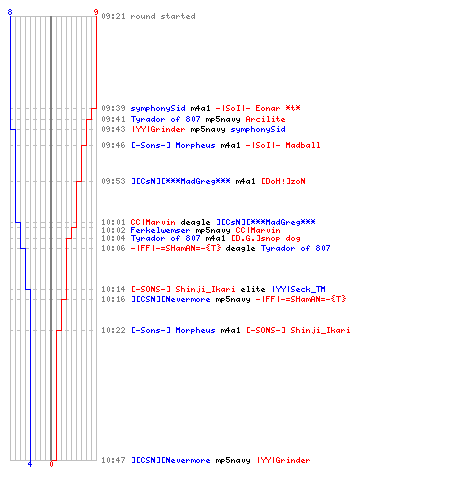Click blue team starting count 8

coord(10,12)
